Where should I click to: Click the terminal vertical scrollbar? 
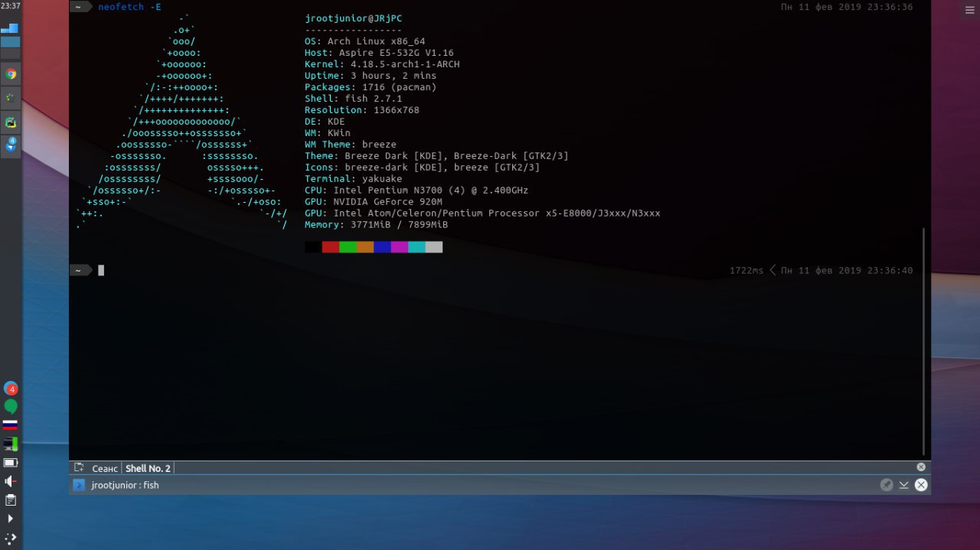[924, 340]
